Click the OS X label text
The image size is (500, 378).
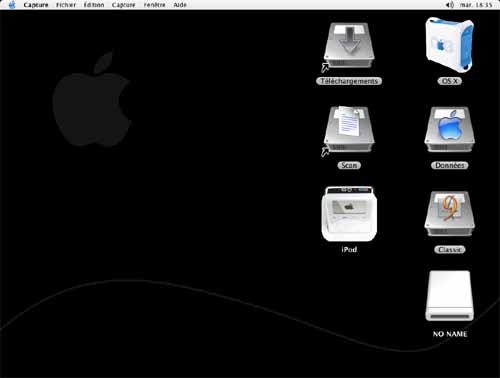point(449,81)
